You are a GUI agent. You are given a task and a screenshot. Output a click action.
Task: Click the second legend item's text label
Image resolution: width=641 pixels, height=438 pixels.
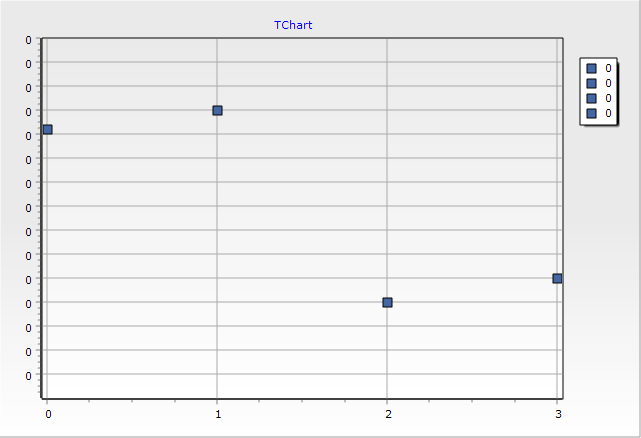point(608,83)
